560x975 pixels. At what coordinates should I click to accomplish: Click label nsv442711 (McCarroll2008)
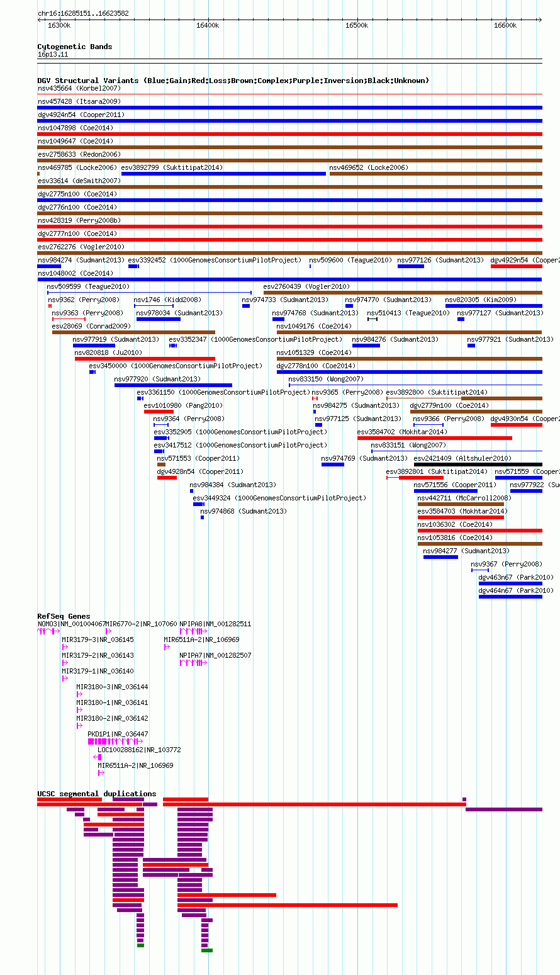pos(465,498)
